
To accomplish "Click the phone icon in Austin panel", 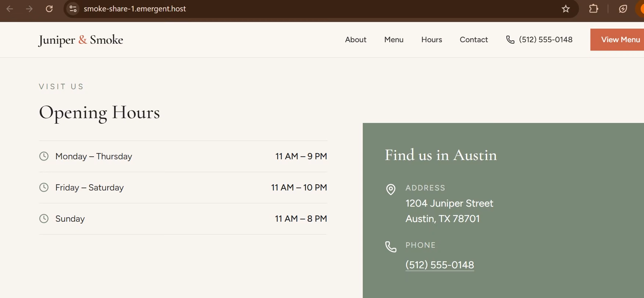I will pyautogui.click(x=391, y=247).
